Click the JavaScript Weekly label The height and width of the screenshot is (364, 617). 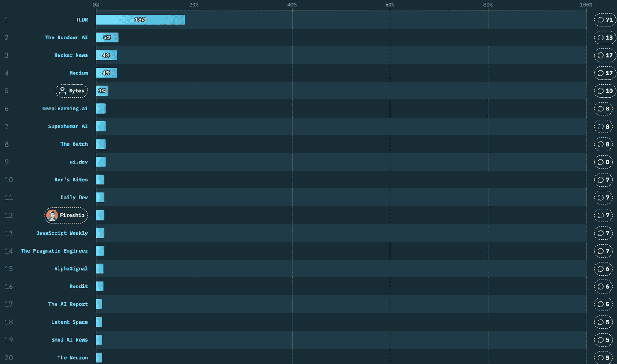point(62,233)
